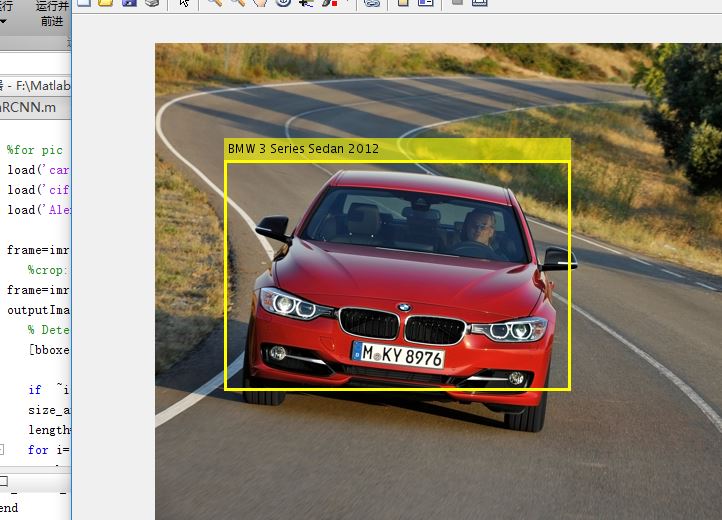Click the Insert Legend icon
The width and height of the screenshot is (722, 520).
(x=426, y=2)
